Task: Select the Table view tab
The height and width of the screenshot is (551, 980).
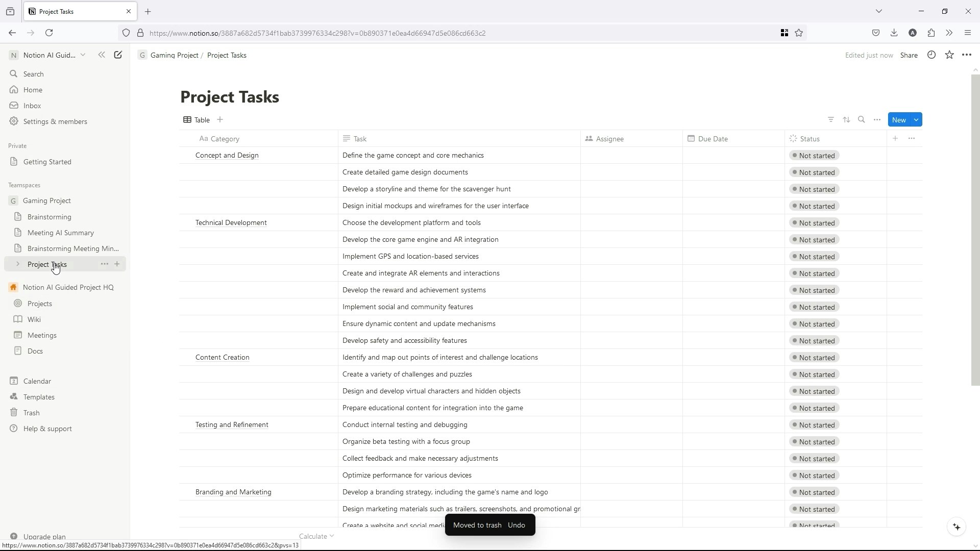Action: (x=197, y=120)
